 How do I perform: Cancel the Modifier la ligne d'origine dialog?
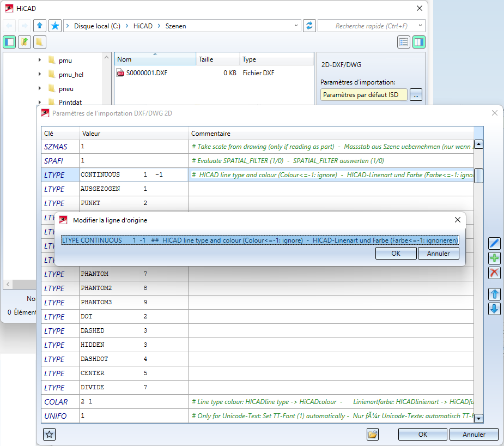439,254
